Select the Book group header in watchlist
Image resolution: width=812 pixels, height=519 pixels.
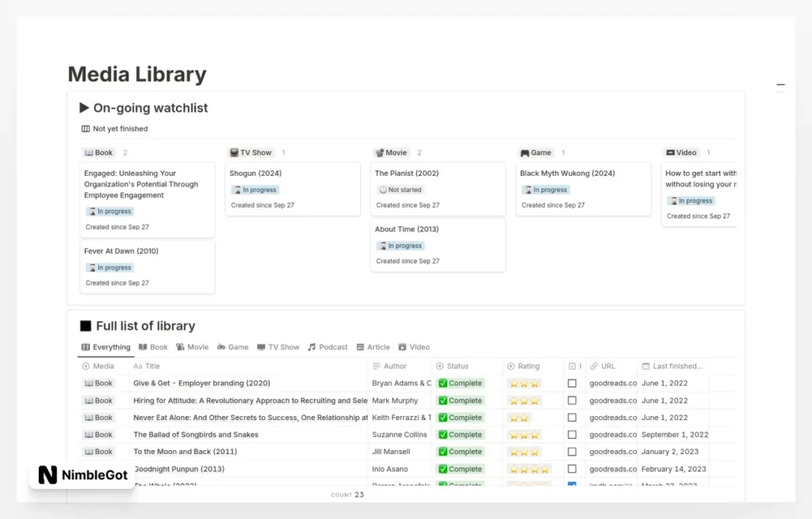click(98, 153)
